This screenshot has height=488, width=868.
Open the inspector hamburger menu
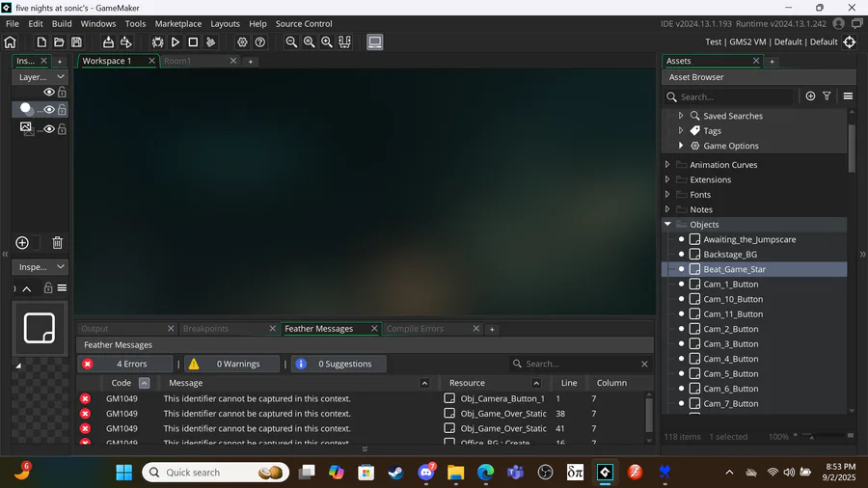pyautogui.click(x=62, y=288)
